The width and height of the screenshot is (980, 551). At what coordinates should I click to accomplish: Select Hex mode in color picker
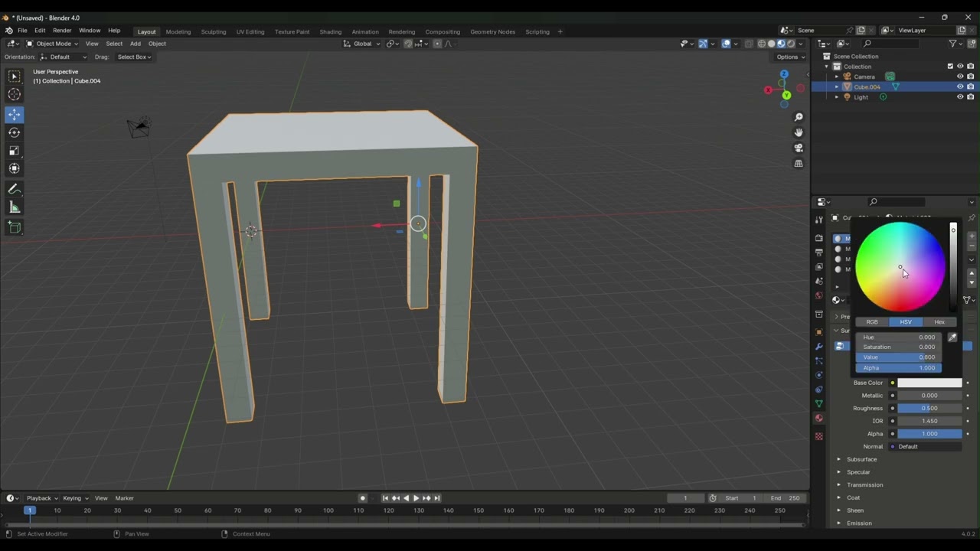(x=939, y=322)
